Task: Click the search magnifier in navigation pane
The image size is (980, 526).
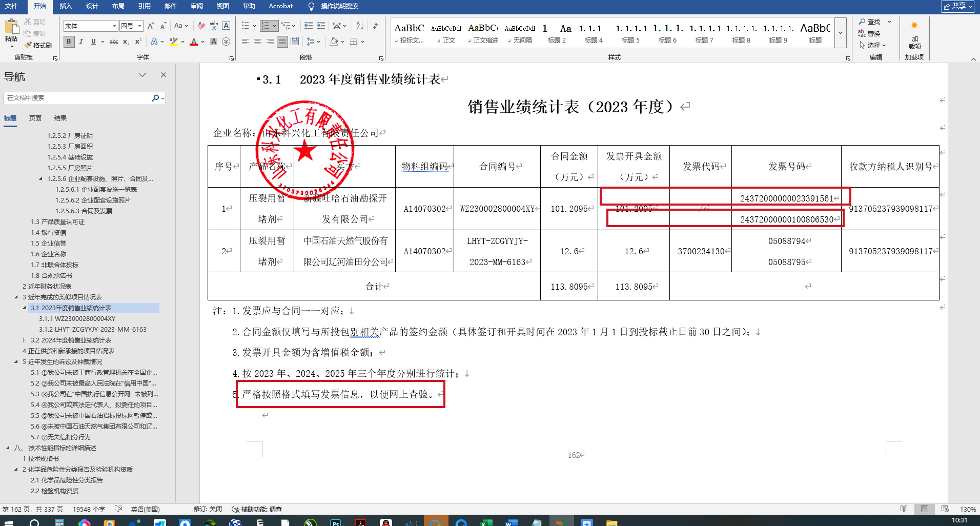Action: click(x=155, y=98)
